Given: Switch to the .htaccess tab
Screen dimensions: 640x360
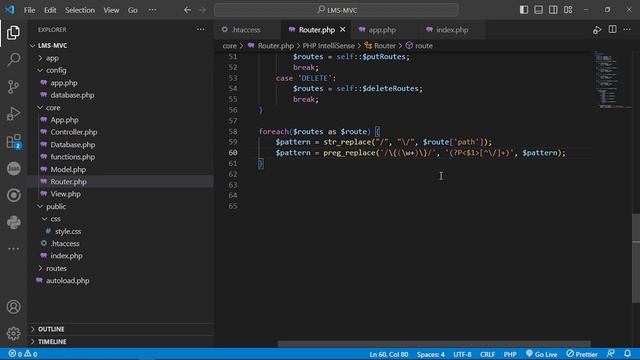Looking at the screenshot, I should point(246,29).
